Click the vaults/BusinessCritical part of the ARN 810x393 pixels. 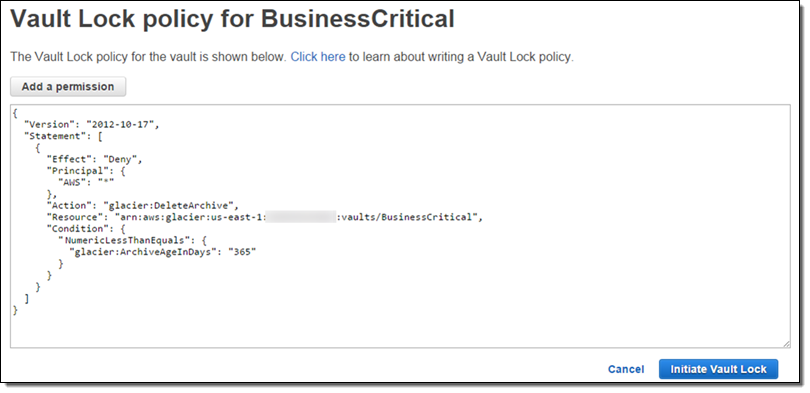click(406, 217)
